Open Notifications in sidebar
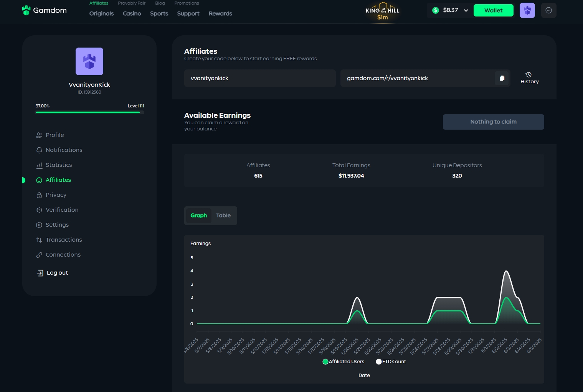583x392 pixels. 64,150
